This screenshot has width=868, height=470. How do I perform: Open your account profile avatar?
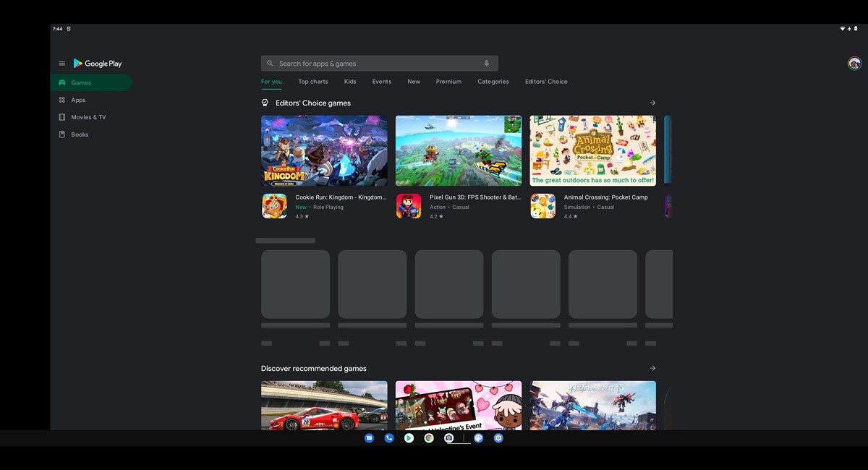click(x=854, y=63)
